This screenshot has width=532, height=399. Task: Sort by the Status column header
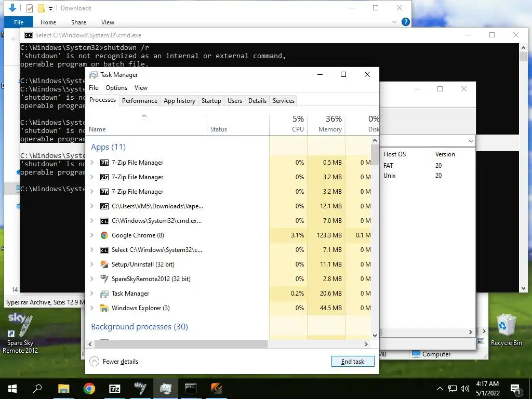[x=238, y=124]
